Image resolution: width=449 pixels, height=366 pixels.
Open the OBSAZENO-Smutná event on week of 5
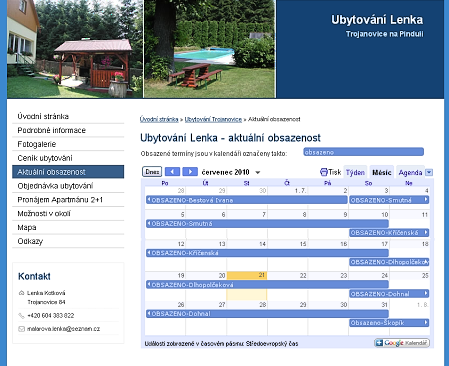coord(267,224)
